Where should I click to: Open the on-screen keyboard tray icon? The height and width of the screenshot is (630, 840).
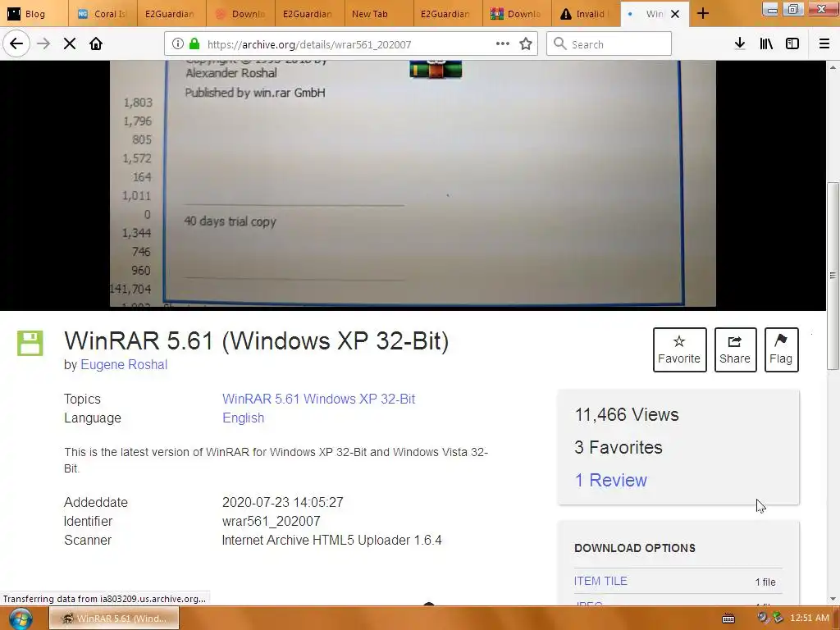point(728,619)
